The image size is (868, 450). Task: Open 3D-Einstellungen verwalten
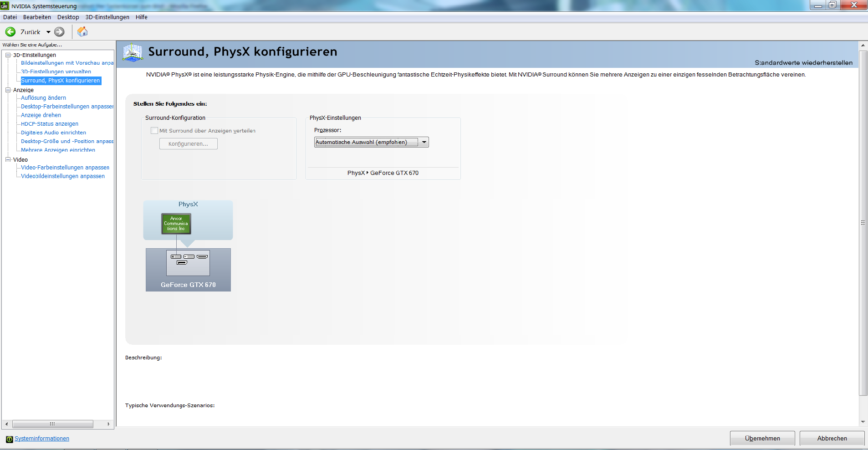pyautogui.click(x=56, y=72)
